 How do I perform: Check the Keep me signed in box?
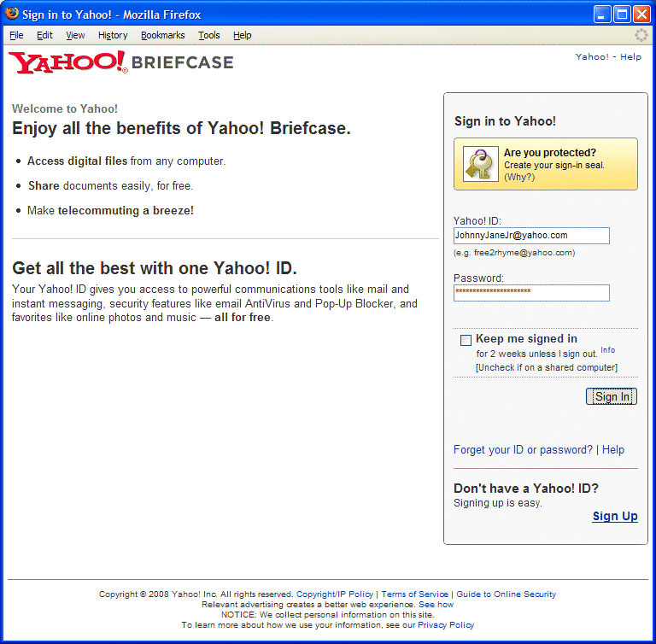[x=466, y=340]
